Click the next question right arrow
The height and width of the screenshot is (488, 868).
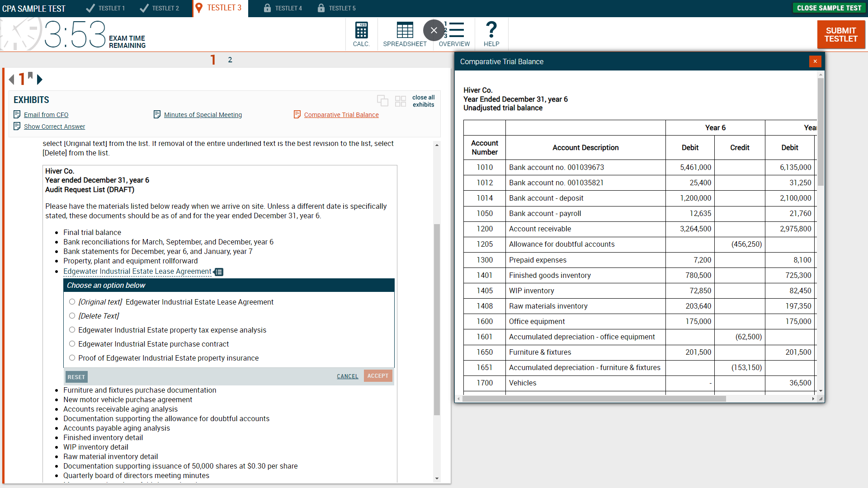coord(40,80)
